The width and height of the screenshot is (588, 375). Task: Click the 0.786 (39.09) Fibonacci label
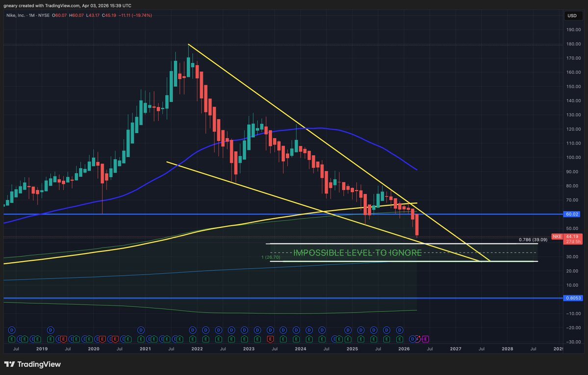click(533, 240)
